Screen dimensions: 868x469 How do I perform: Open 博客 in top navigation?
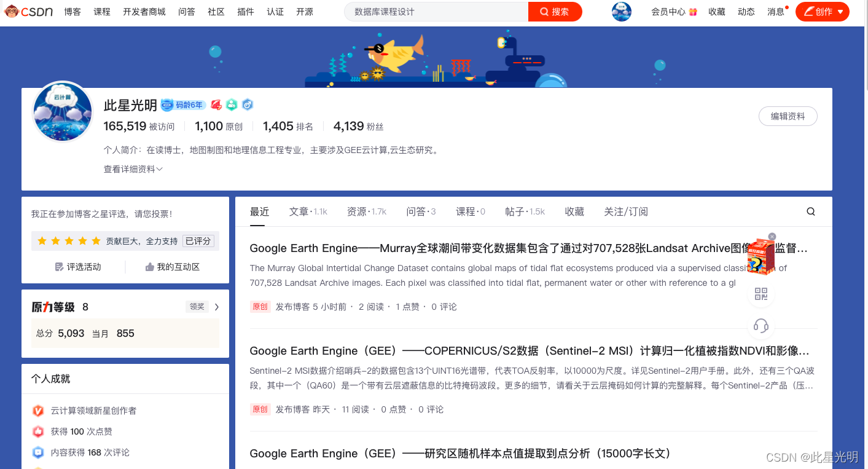(72, 12)
